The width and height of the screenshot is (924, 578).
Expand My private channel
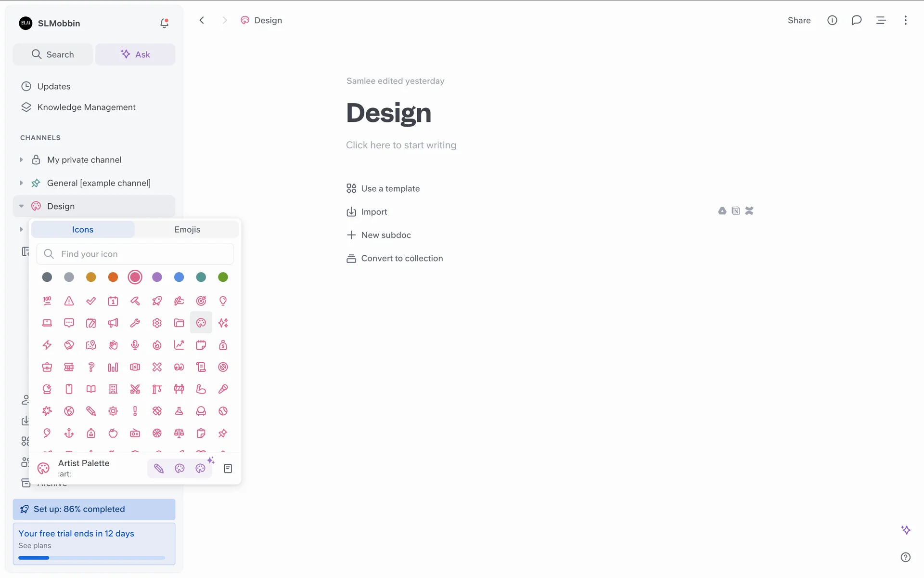21,159
